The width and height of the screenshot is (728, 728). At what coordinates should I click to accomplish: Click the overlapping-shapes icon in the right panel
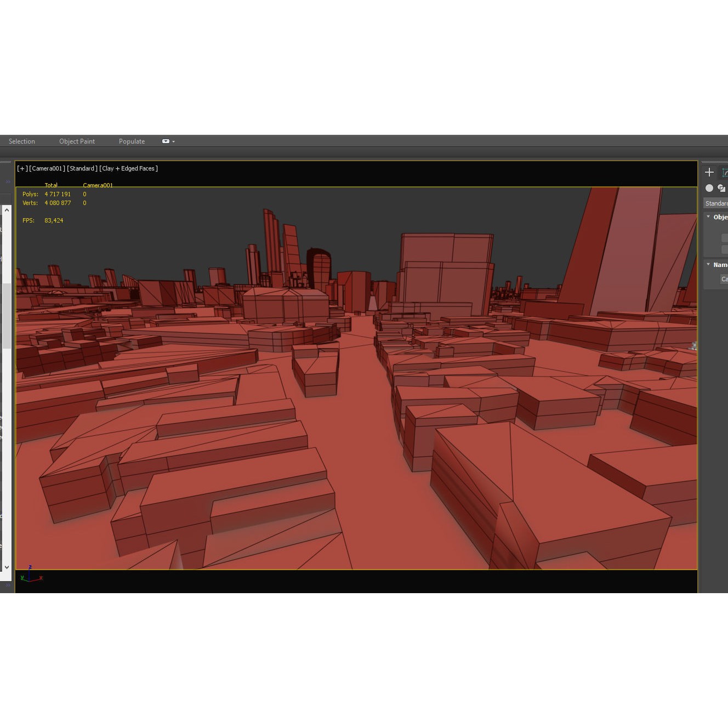pyautogui.click(x=722, y=188)
